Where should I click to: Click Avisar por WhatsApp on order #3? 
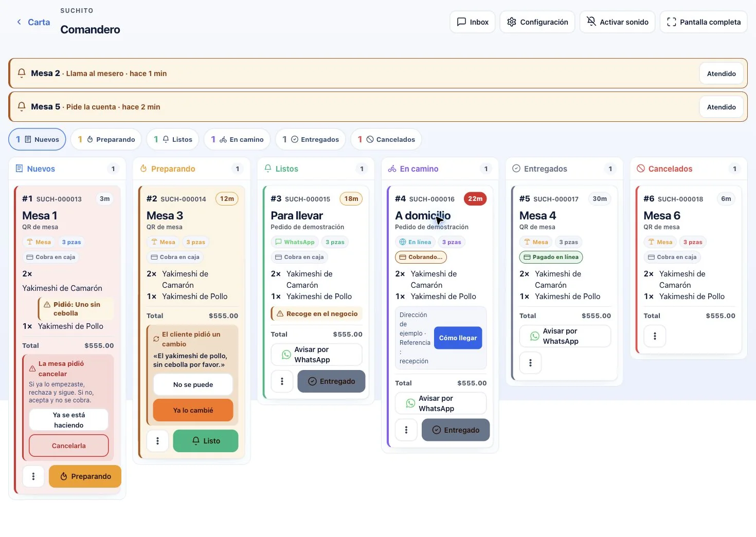point(317,355)
